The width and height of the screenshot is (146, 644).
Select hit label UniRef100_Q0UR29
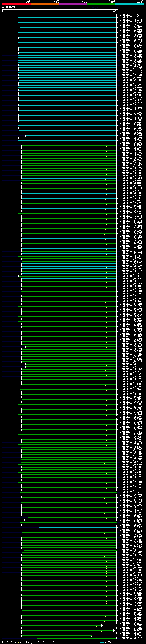pyautogui.click(x=131, y=211)
